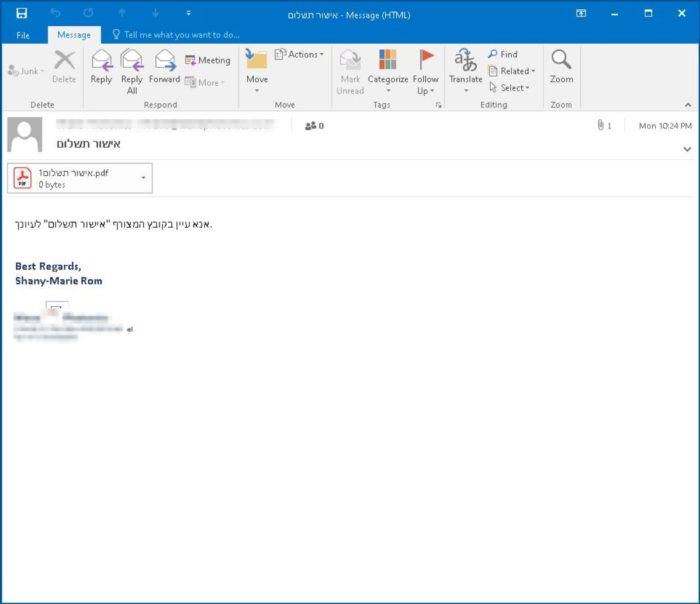Open the Select dropdown in Editing
This screenshot has height=604, width=700.
(509, 88)
